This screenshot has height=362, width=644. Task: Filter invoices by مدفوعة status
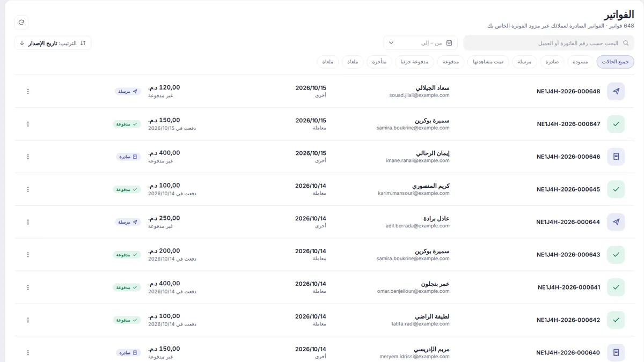[x=451, y=62]
